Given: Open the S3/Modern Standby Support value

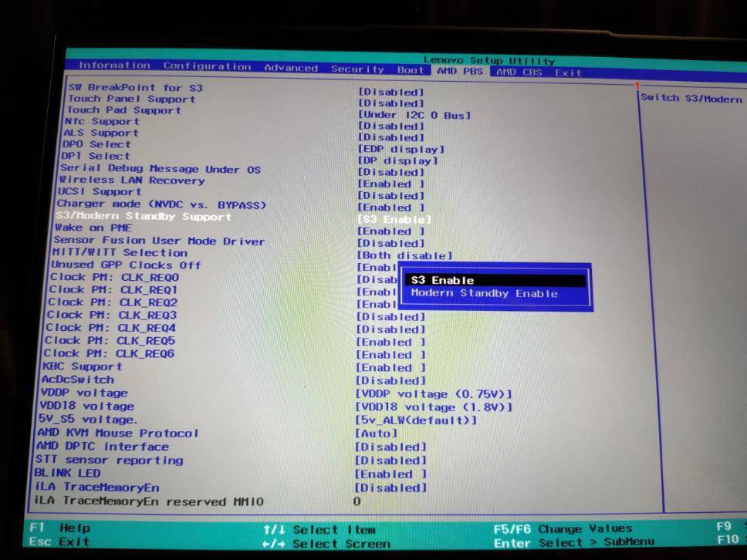Looking at the screenshot, I should 394,220.
